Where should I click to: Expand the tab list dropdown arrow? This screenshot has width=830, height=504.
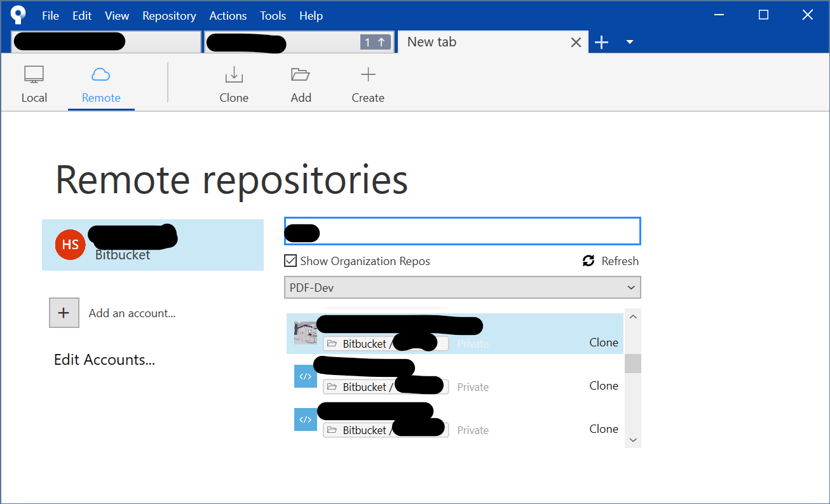[630, 42]
